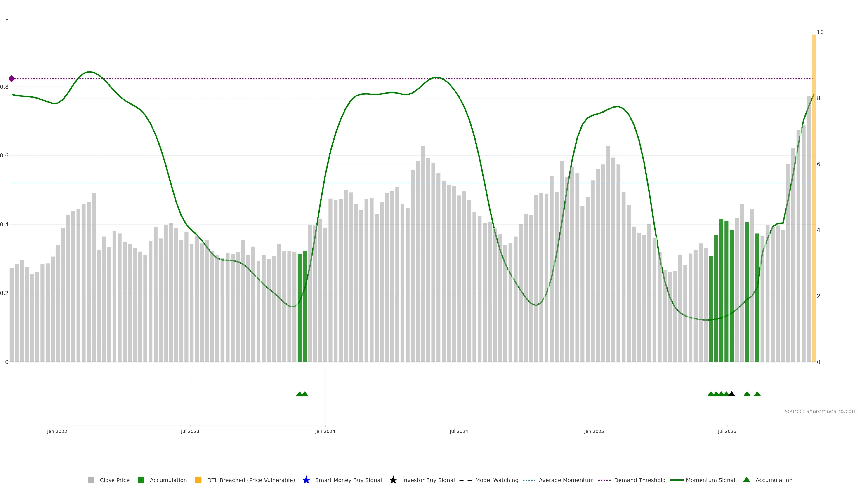Click the blue Smart Money star legend icon
Viewport: 868px width, 488px height.
tap(306, 480)
